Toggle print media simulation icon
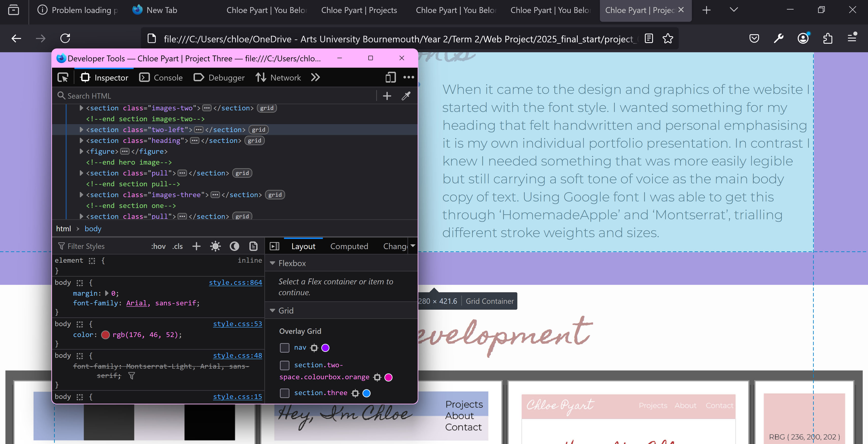This screenshot has height=444, width=868. point(253,246)
